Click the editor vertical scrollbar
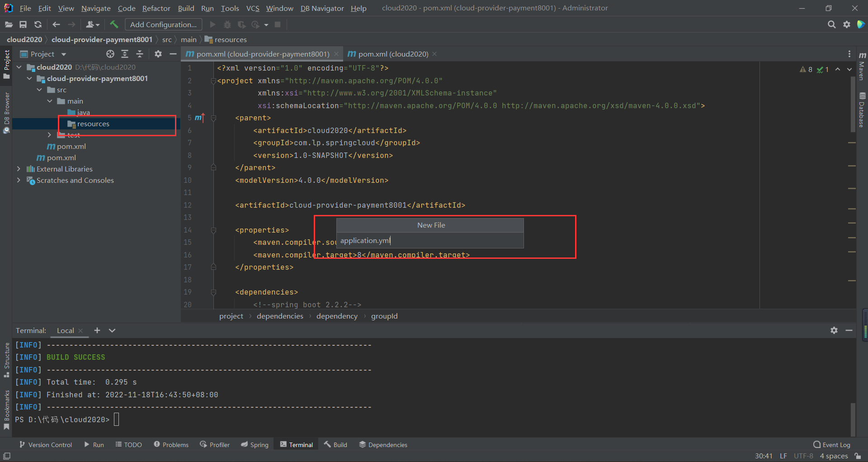 coord(853,104)
